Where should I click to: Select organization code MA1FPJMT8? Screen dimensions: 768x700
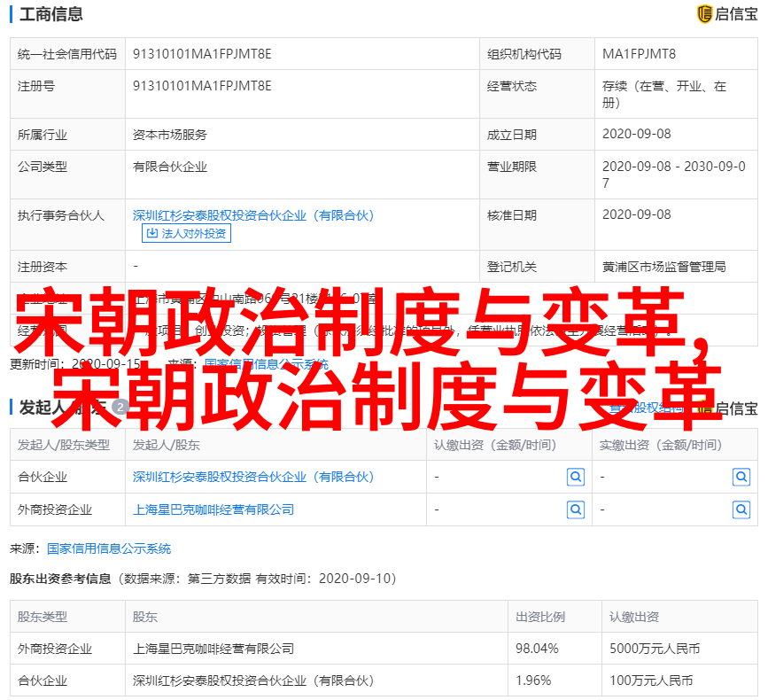pos(639,54)
